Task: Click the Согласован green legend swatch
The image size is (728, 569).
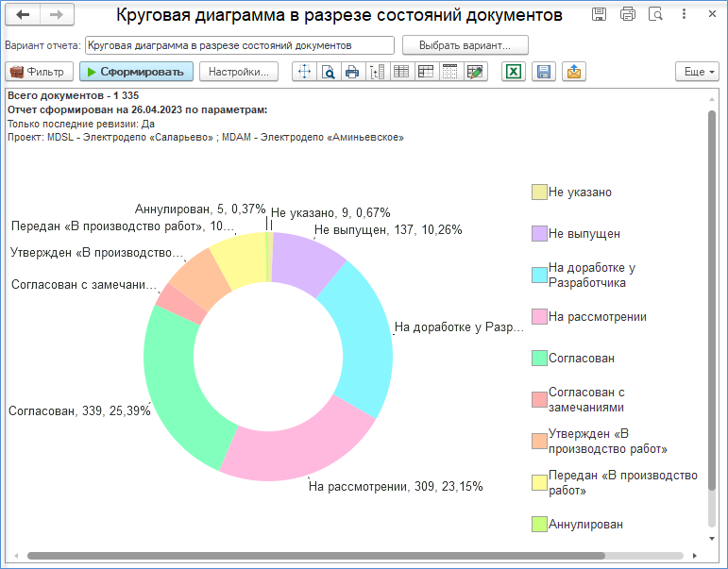Action: pos(539,359)
